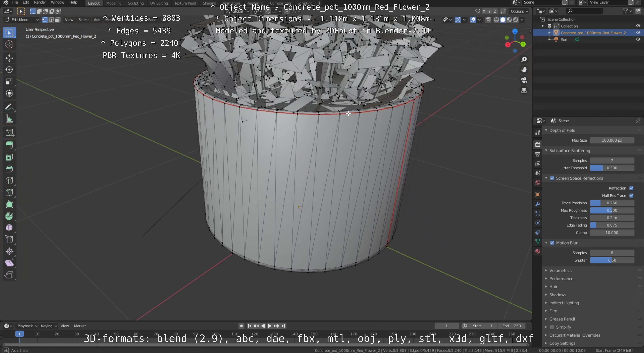
Task: Open the Render menu
Action: [x=40, y=2]
